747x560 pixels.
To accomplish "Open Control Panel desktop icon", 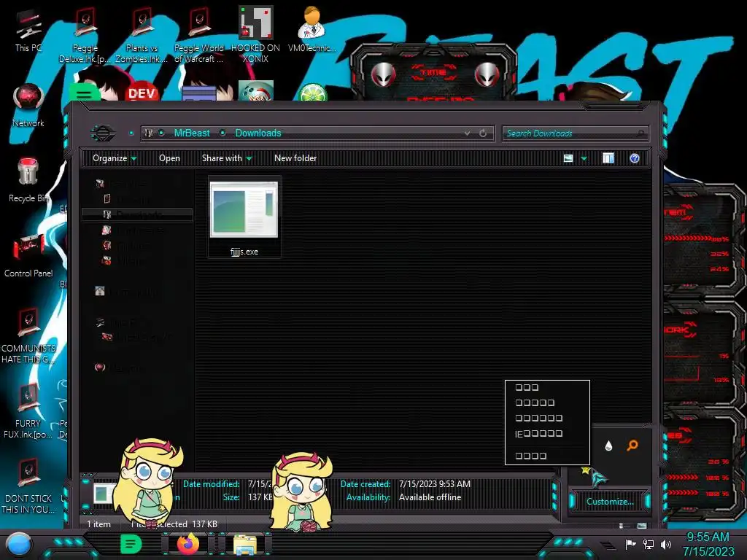I will 28,255.
